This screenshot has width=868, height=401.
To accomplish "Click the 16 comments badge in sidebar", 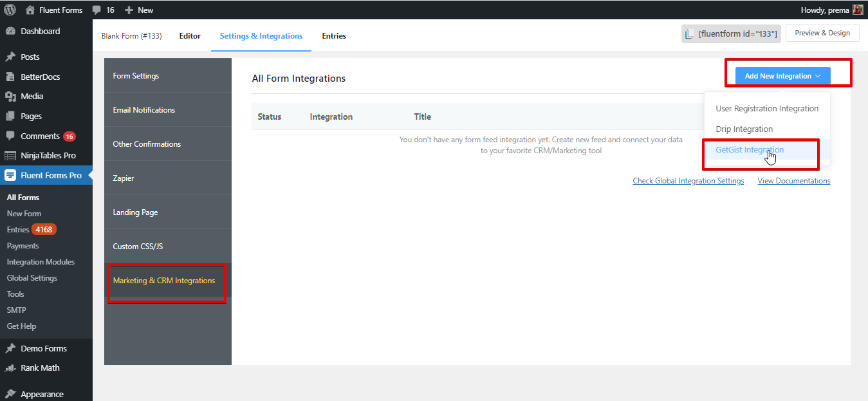I will (69, 136).
